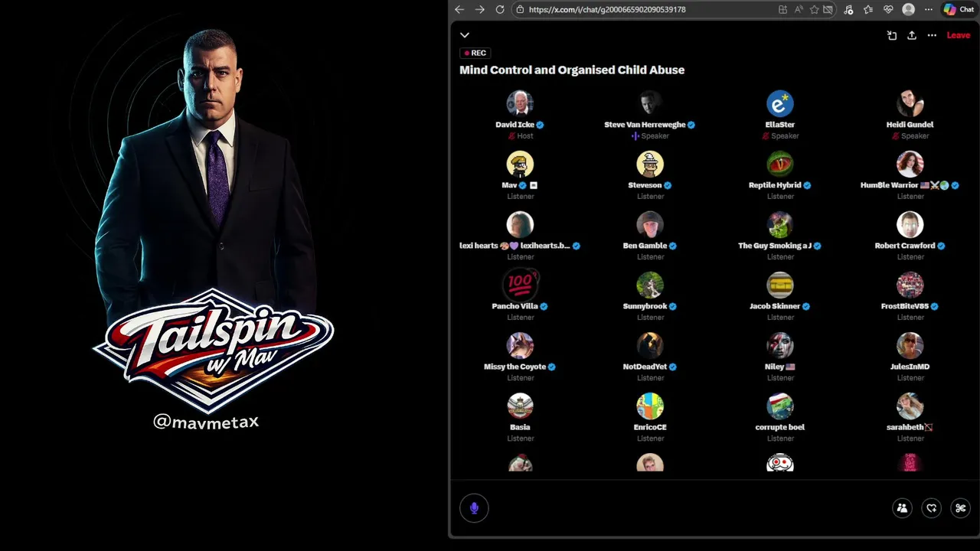980x551 pixels.
Task: Click the name 'Missy the Coyote'
Action: 514,367
